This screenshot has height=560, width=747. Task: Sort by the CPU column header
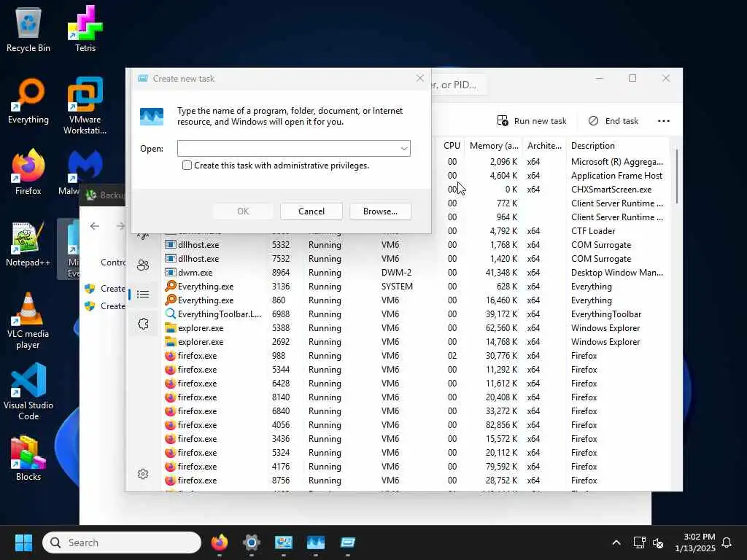[452, 146]
